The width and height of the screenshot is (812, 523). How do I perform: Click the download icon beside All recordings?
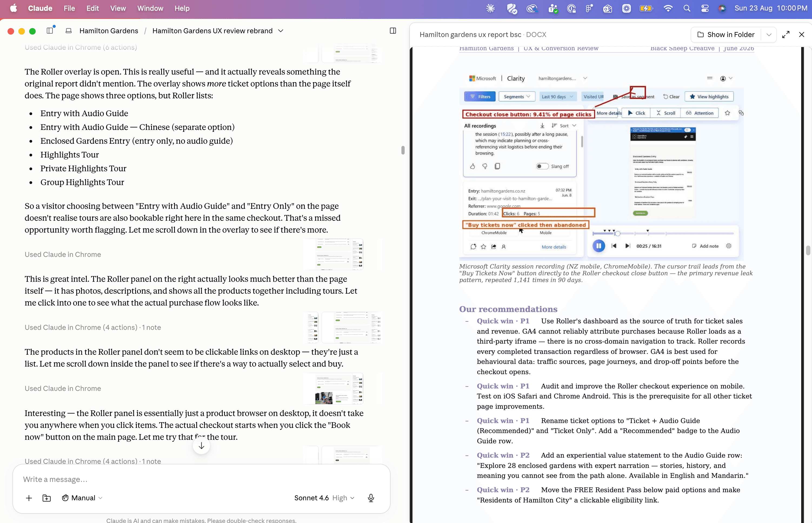click(x=542, y=126)
